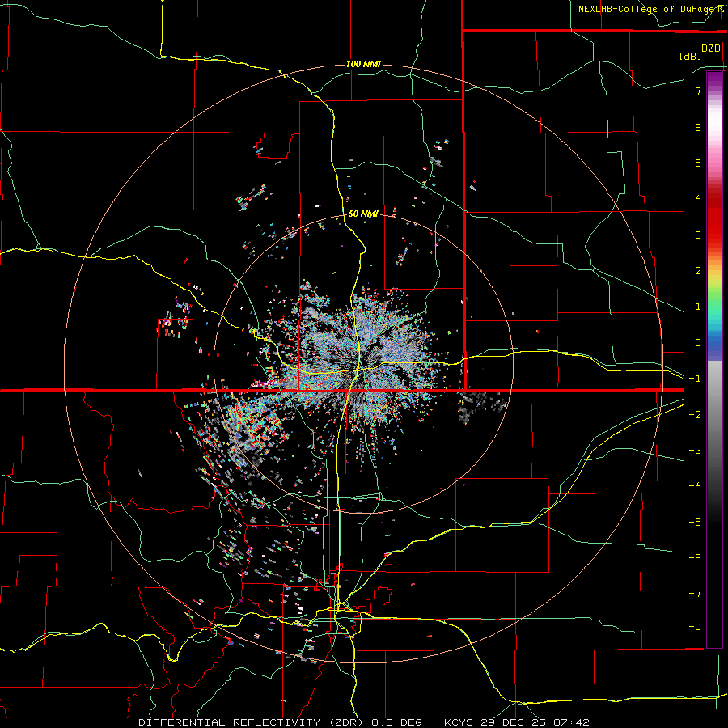Click the [dB] unit label

tap(690, 56)
